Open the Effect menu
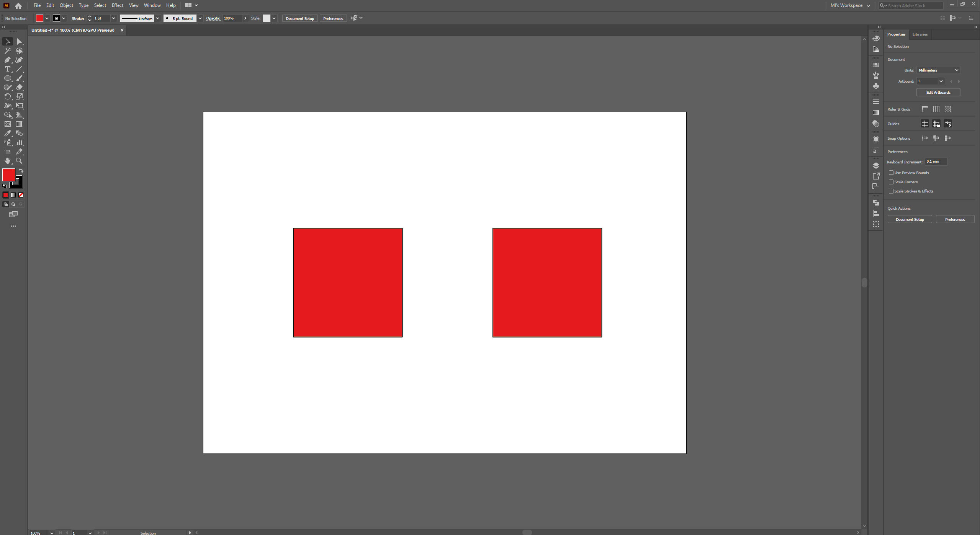Viewport: 980px width, 535px height. click(117, 5)
